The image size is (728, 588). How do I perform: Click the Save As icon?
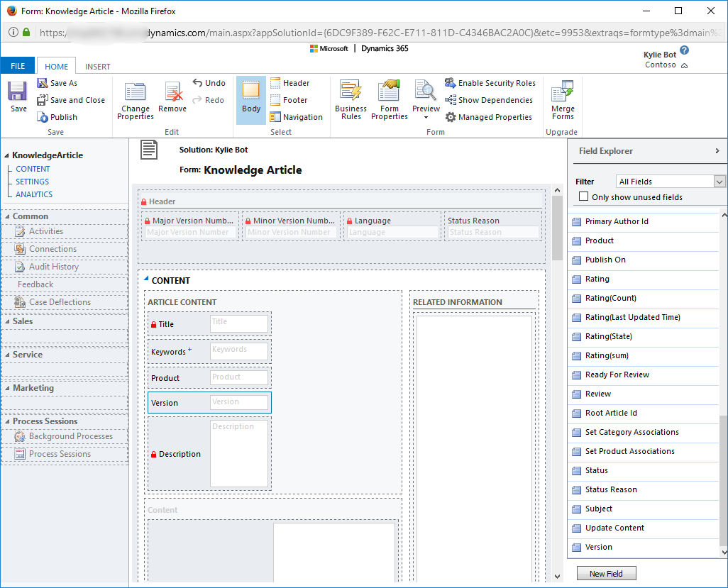(43, 83)
